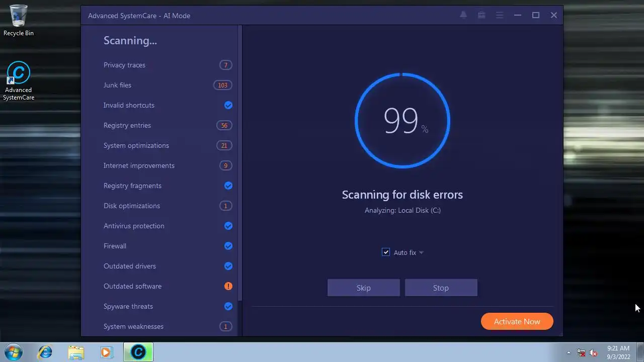Select Registry entries in scan list
Viewport: 644px width, 362px height.
click(x=127, y=125)
